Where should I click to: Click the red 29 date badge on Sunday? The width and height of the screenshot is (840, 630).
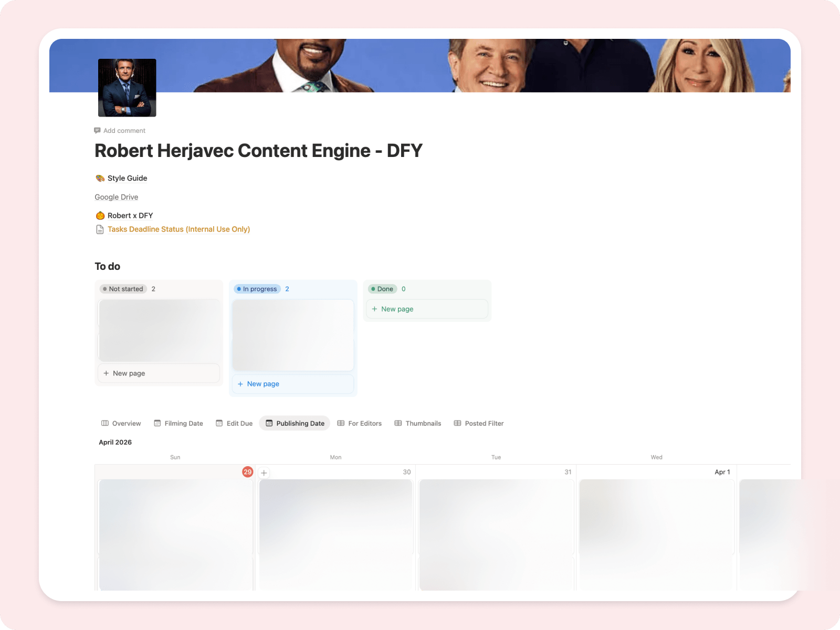247,471
